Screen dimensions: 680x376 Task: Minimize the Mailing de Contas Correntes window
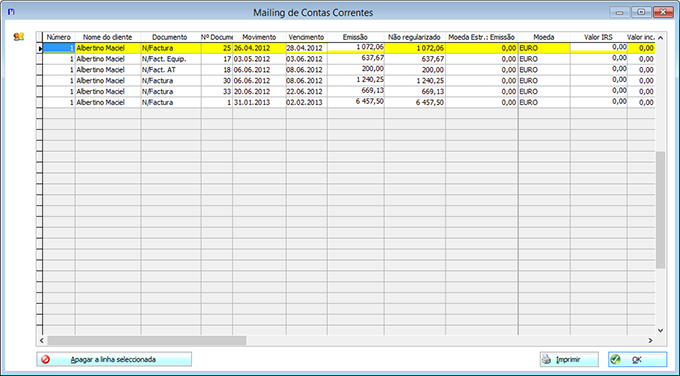(620, 12)
